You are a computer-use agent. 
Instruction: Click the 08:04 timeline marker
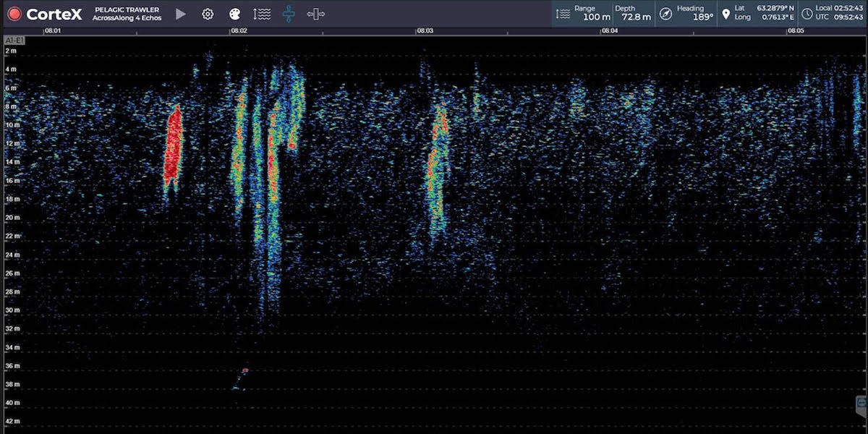610,31
